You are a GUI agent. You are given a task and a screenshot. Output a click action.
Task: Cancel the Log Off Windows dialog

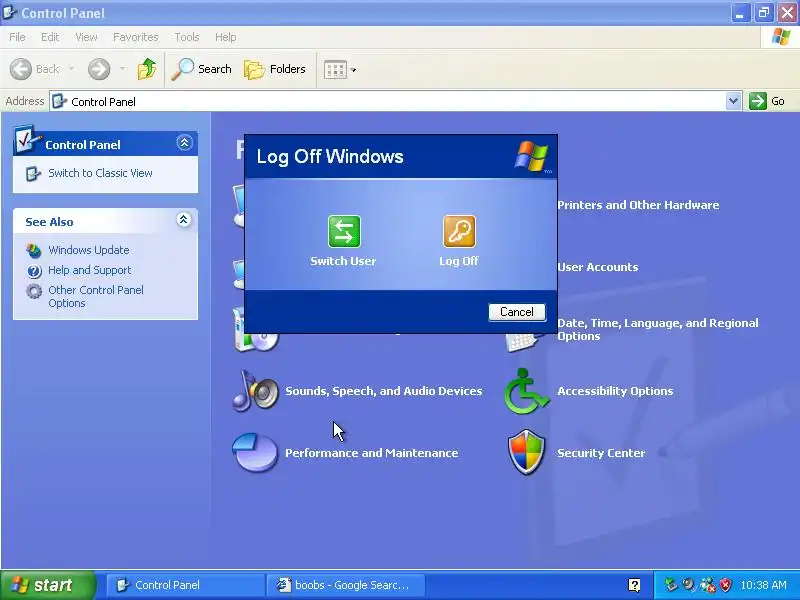[x=517, y=312]
